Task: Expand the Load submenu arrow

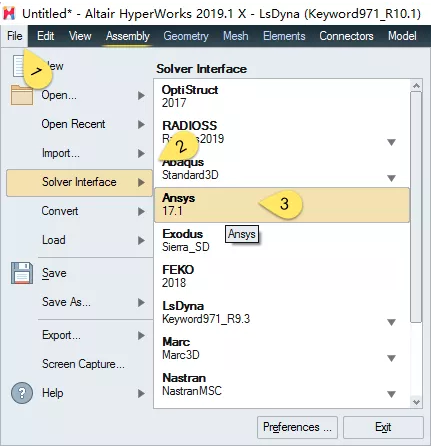Action: click(x=141, y=240)
